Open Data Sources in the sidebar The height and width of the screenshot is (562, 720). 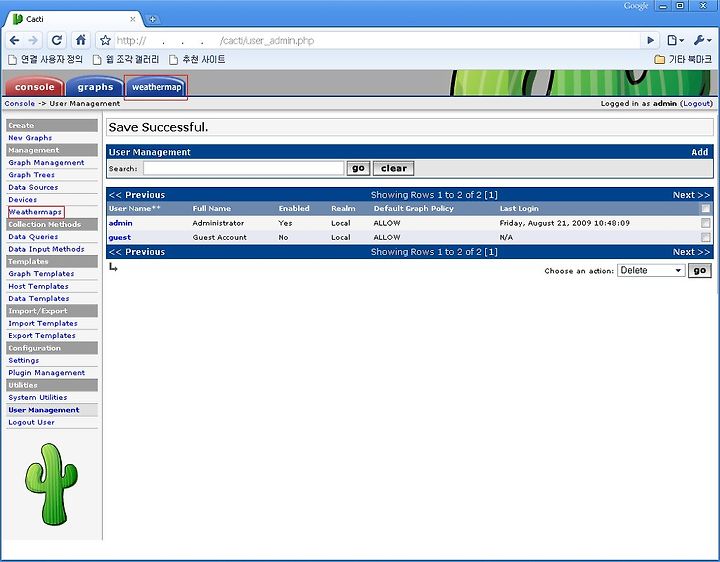33,187
